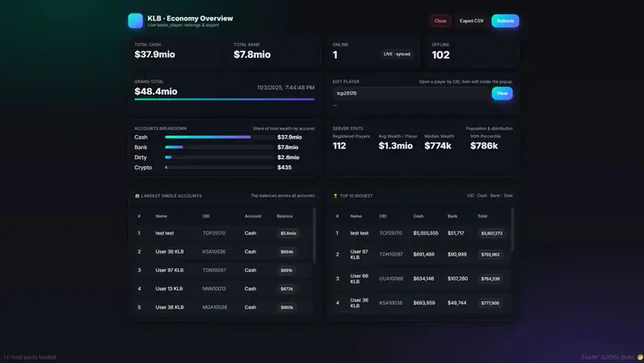
Task: Click the Balance column header in Largest Accounts
Action: point(284,216)
